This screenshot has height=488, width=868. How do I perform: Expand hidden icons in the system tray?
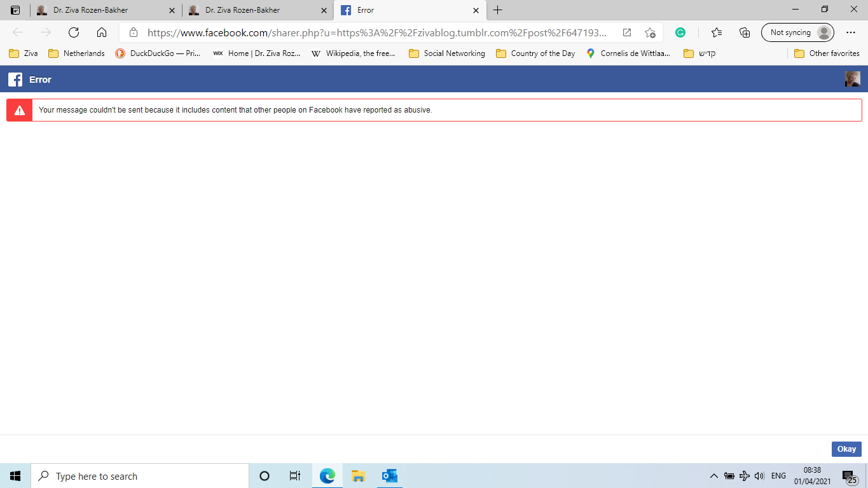point(713,475)
